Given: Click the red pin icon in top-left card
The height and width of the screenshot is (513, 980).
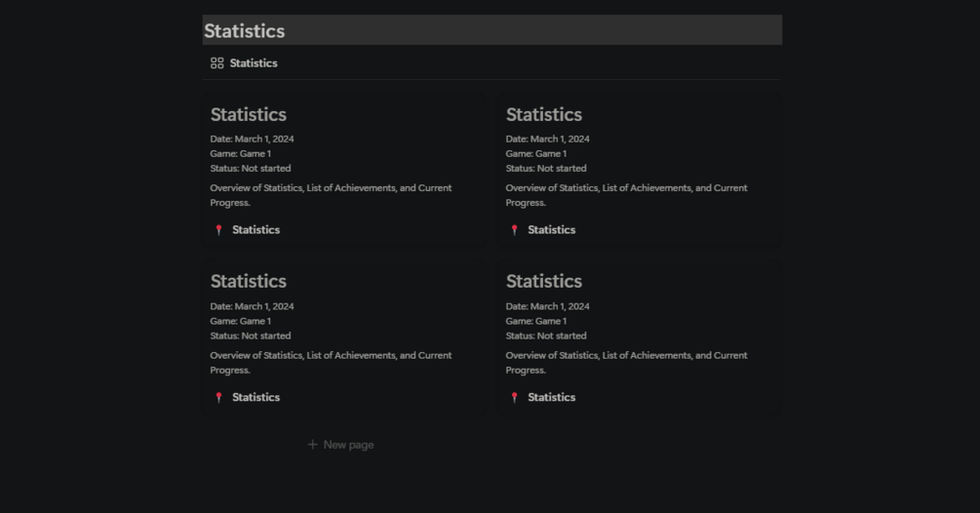Looking at the screenshot, I should 218,230.
